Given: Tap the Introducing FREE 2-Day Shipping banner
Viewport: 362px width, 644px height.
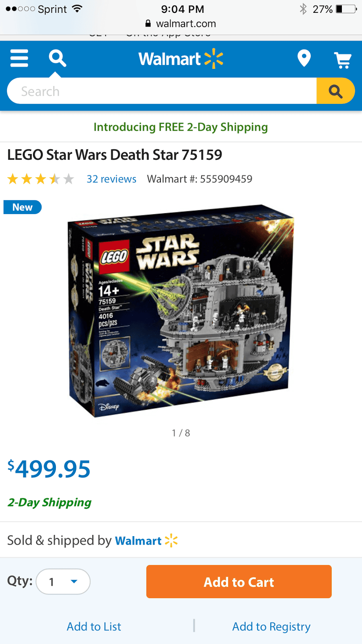Looking at the screenshot, I should point(181,127).
